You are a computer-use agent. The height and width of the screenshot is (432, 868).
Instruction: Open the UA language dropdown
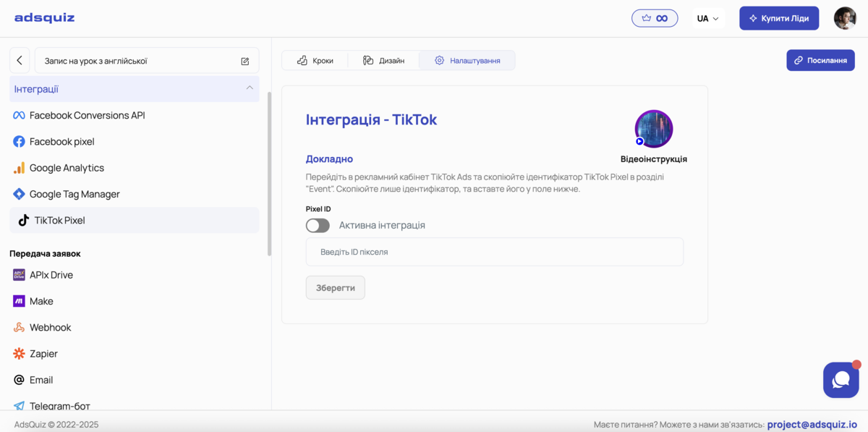[708, 18]
